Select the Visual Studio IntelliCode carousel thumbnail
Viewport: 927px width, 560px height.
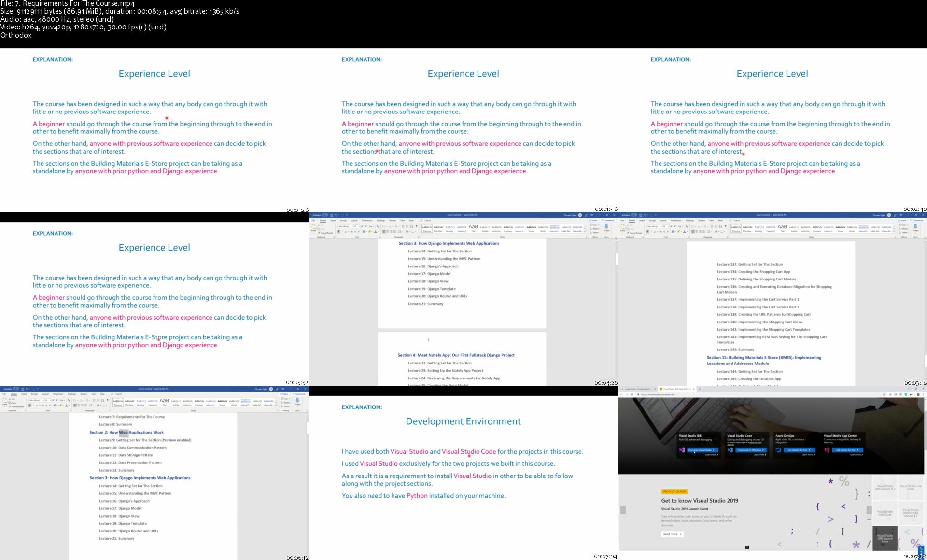point(885,513)
